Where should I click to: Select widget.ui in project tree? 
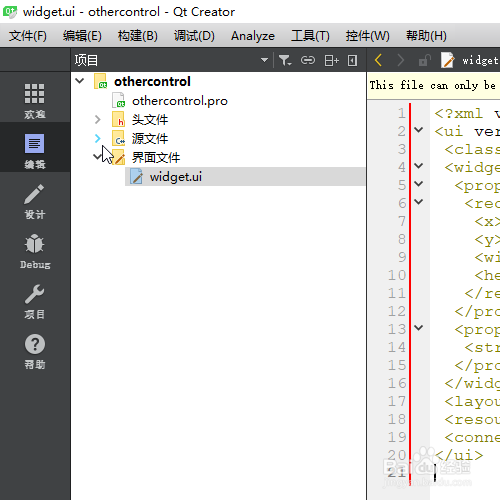pos(245,177)
